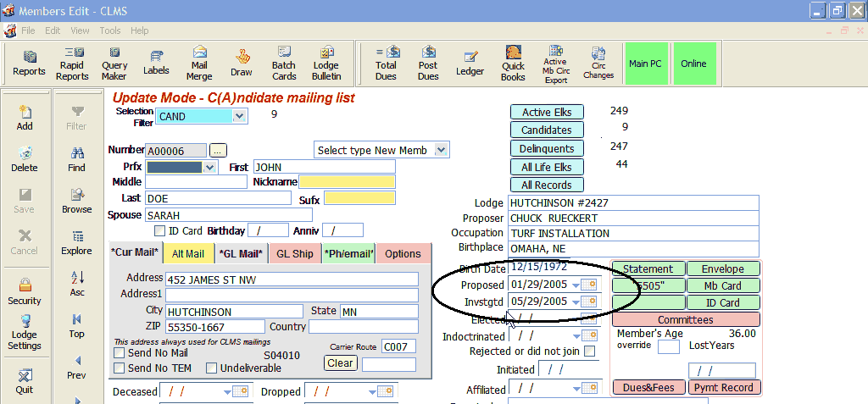
Task: Open the Prfx prefix dropdown
Action: [x=210, y=168]
